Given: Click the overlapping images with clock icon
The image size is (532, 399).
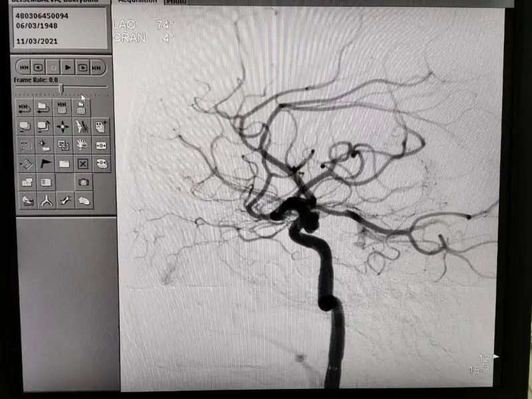Looking at the screenshot, I should click(x=63, y=146).
